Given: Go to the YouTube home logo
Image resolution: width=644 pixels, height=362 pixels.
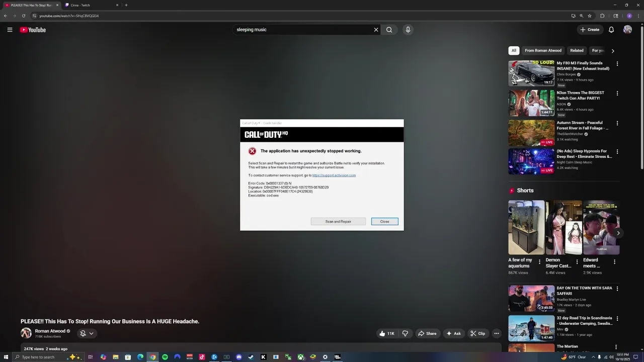Looking at the screenshot, I should click(33, 30).
